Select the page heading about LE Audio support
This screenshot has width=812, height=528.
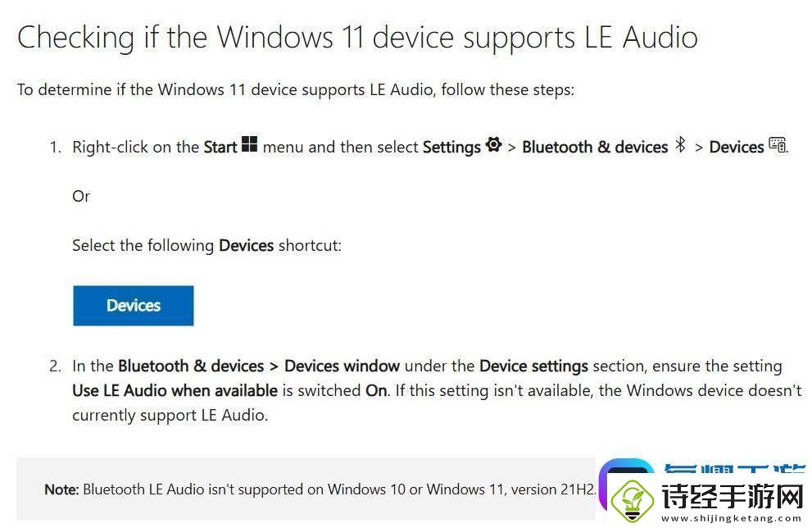pyautogui.click(x=357, y=38)
